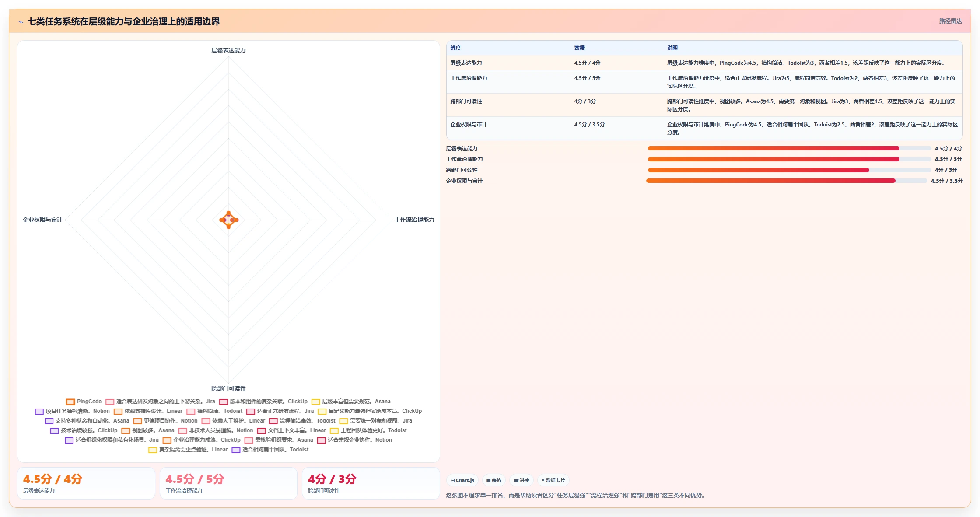Toggle legend item 适合相对扁平团队。Todoist
This screenshot has height=517, width=980.
click(270, 450)
